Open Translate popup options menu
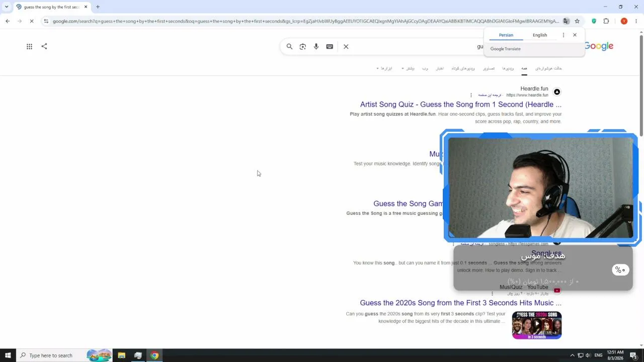The image size is (644, 362). point(563,35)
